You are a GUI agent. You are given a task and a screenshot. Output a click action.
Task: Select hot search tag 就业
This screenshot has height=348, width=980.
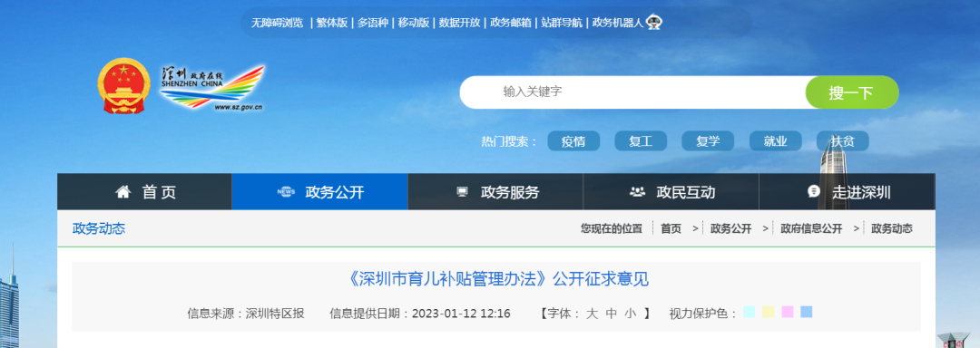[x=776, y=141]
